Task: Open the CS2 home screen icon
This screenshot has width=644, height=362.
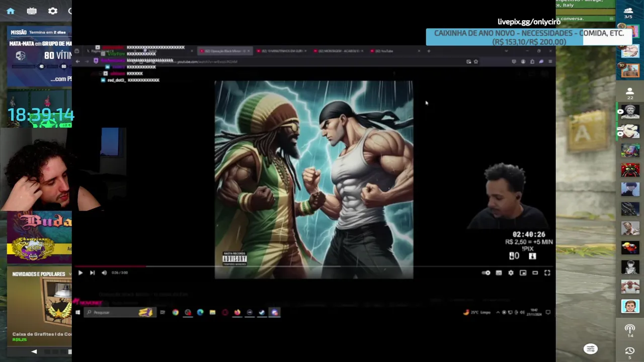Action: click(x=11, y=11)
